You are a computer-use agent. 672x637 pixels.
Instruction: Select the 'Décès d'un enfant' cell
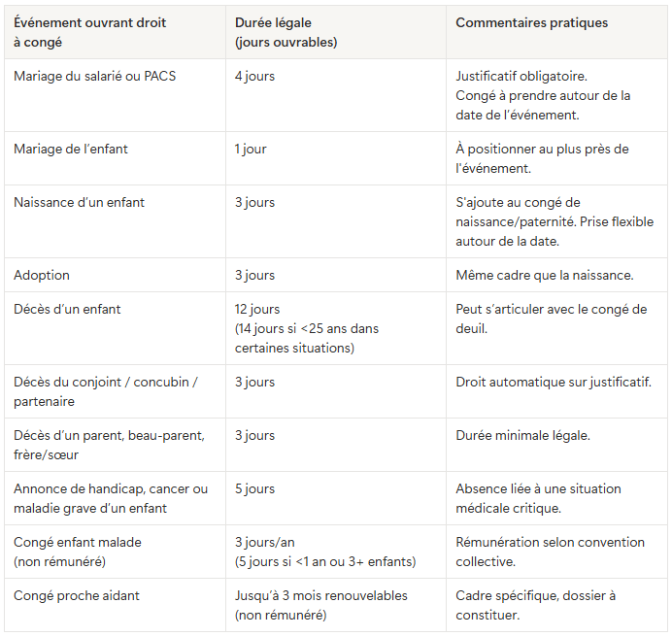pos(67,310)
